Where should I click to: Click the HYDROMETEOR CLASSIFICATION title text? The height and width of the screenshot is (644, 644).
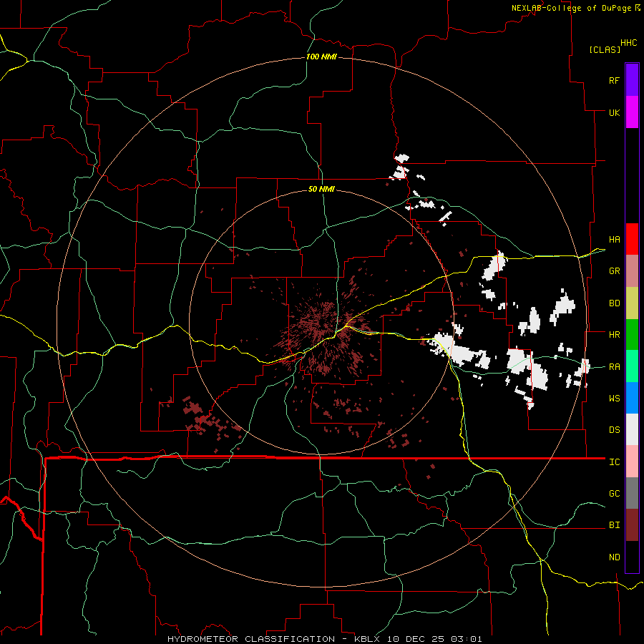click(x=251, y=639)
